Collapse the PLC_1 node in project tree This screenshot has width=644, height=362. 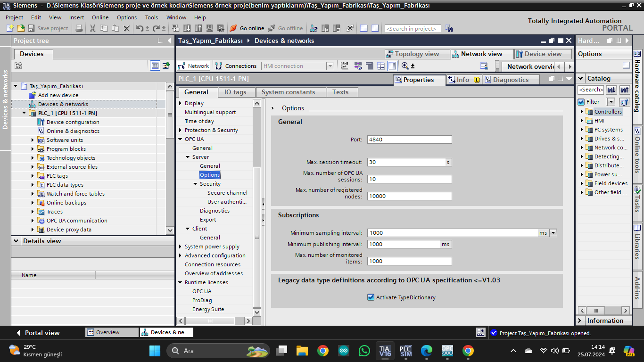(x=24, y=113)
